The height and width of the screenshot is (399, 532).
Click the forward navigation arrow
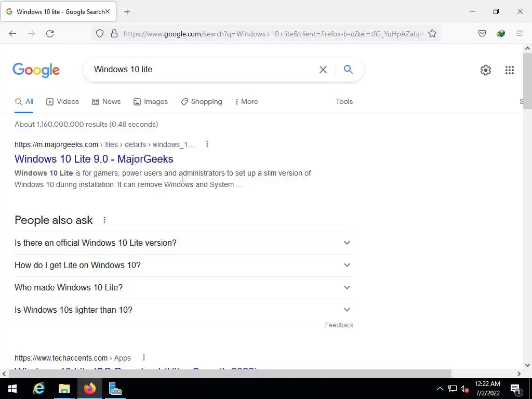pyautogui.click(x=31, y=34)
